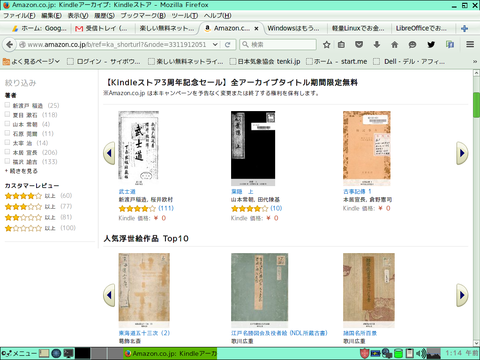Viewport: 480px width, 360px height.
Task: Check the 石原 莞爾 (11) author filter
Action: click(x=7, y=133)
